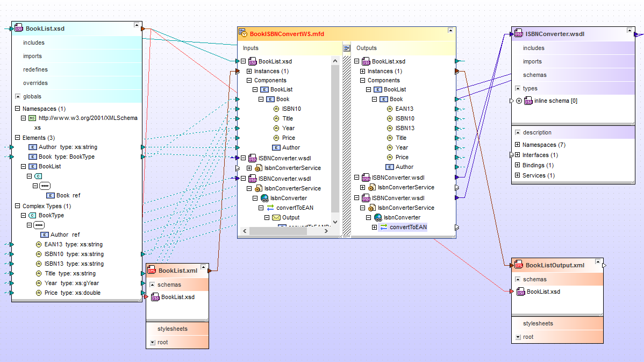Open the root dropdown in BookList.xml stylesheets

(152, 342)
